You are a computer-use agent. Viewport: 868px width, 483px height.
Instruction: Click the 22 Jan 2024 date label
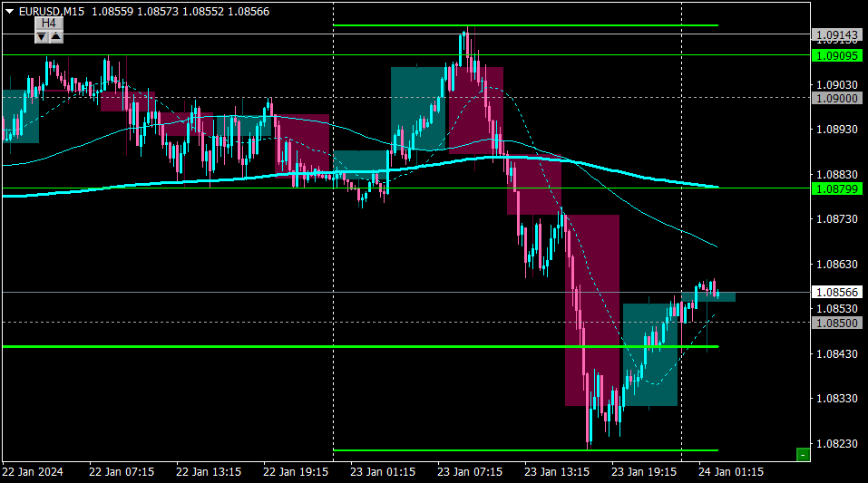click(32, 472)
